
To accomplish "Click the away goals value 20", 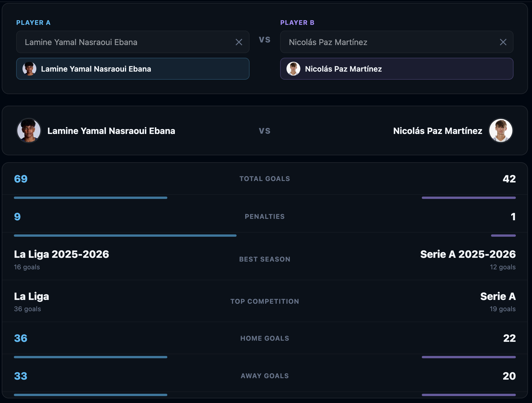I will [x=509, y=376].
